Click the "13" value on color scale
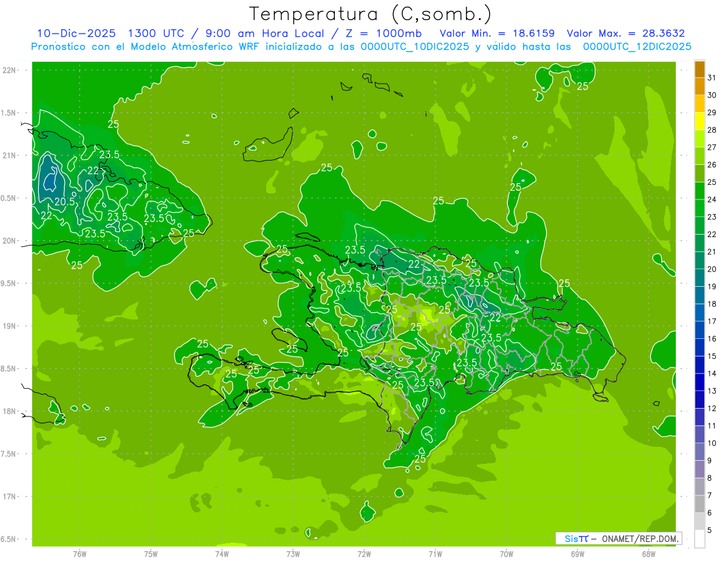Screen dimensions: 728x562 click(x=712, y=391)
